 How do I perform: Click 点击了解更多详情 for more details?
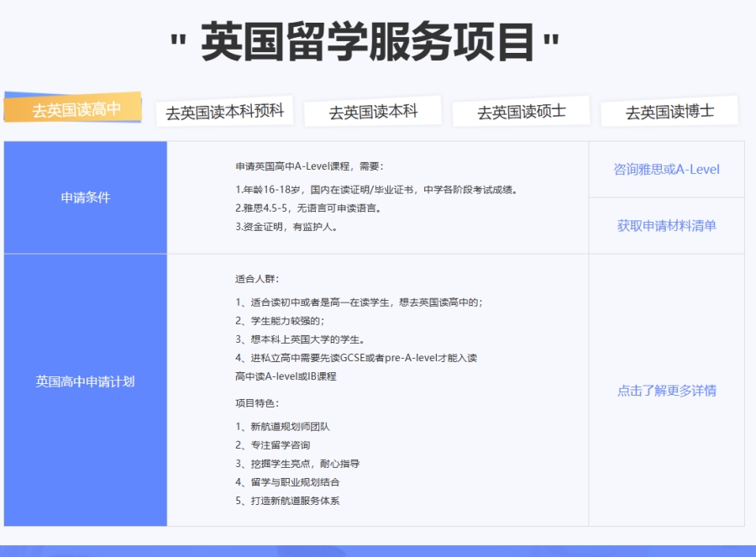click(666, 391)
